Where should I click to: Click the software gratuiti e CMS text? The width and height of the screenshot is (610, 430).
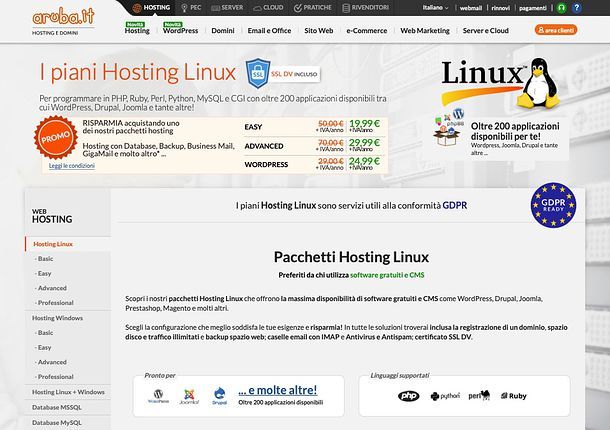387,275
